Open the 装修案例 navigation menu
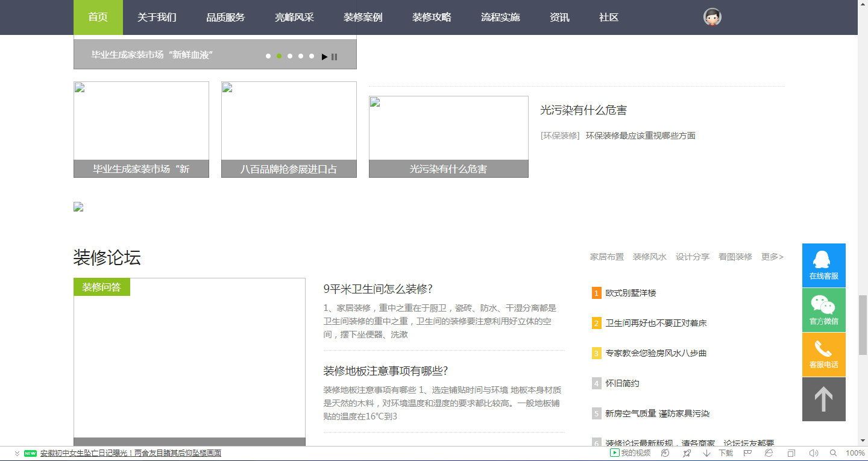Viewport: 868px width, 461px height. 363,17
